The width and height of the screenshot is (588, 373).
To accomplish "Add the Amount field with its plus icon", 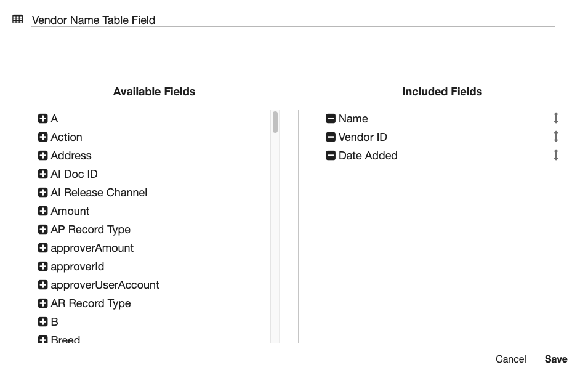I will [x=42, y=211].
